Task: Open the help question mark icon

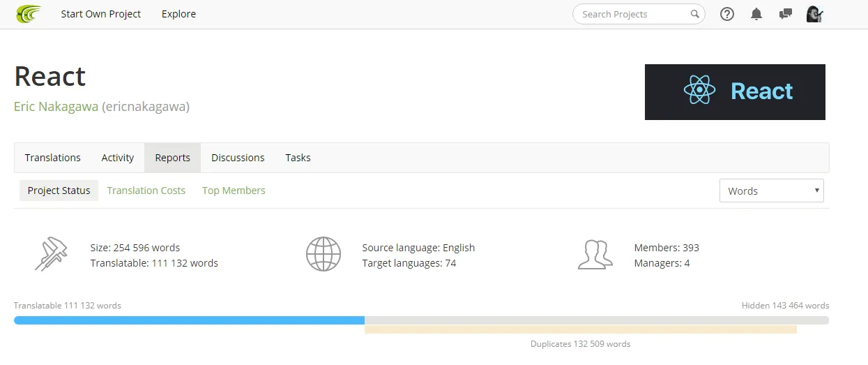Action: [x=727, y=14]
